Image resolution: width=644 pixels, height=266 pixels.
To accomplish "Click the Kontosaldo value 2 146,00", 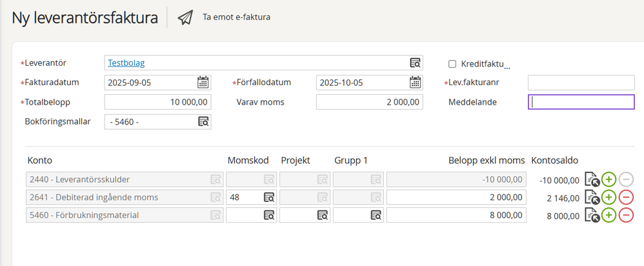I will point(562,198).
